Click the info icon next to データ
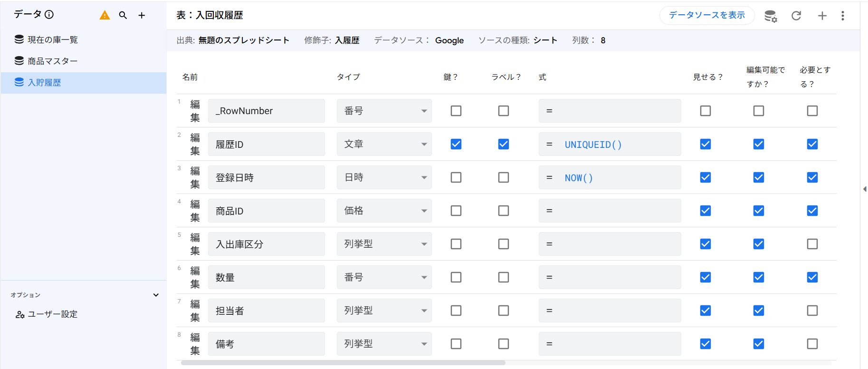Image resolution: width=868 pixels, height=369 pixels. 49,14
